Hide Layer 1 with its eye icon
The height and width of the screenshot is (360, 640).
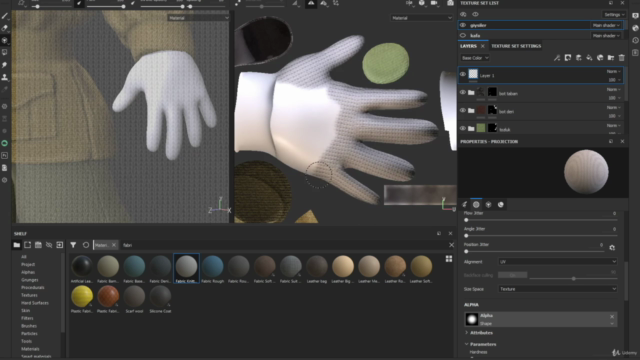tap(463, 74)
